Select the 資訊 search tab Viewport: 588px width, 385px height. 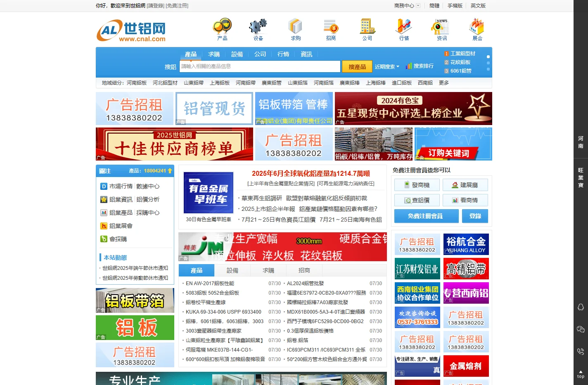306,54
